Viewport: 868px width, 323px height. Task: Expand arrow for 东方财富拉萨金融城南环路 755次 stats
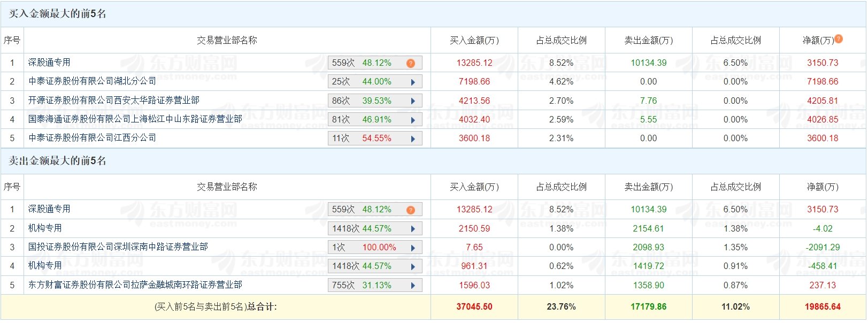point(413,286)
